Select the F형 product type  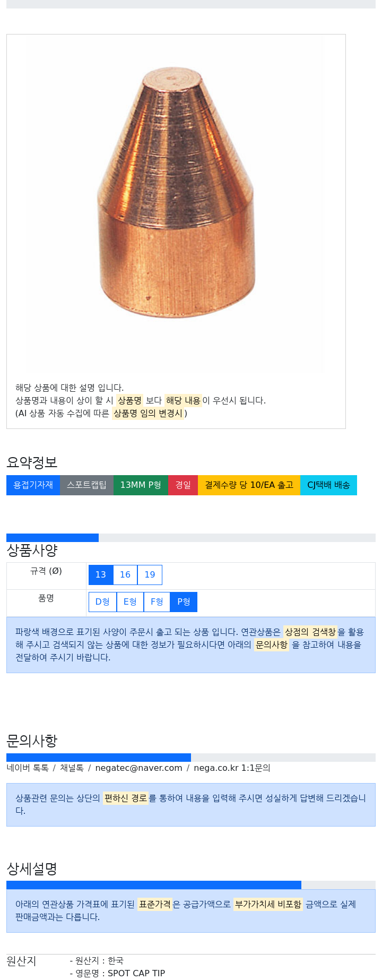click(157, 602)
